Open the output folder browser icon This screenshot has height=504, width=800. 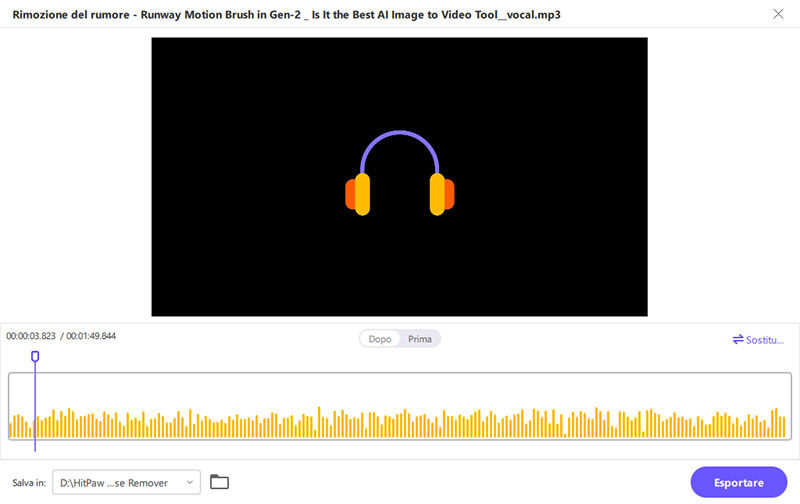[x=219, y=483]
